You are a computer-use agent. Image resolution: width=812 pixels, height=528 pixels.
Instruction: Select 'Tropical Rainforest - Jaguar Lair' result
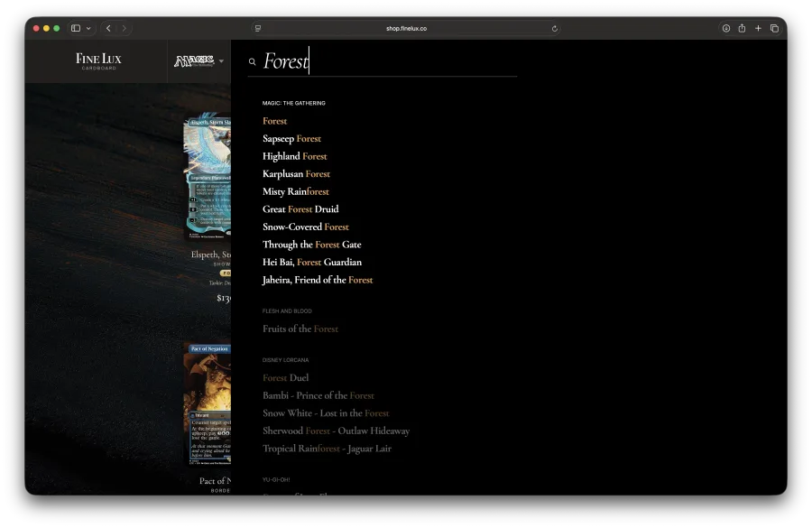(327, 449)
